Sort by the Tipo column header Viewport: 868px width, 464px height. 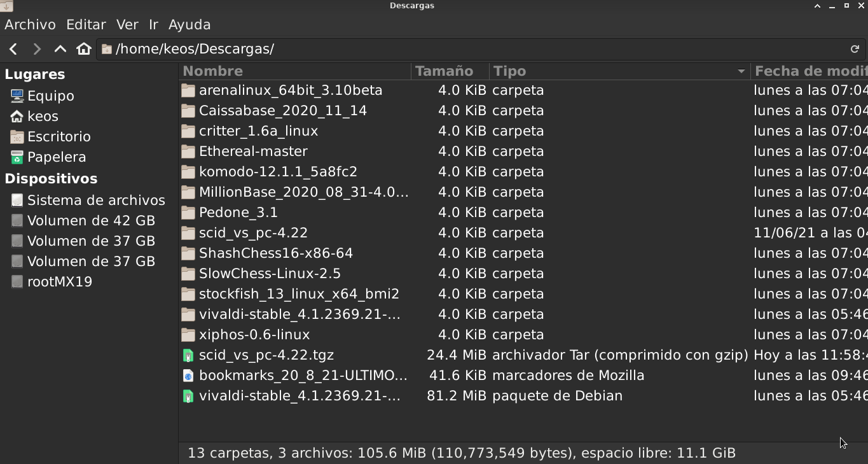[x=620, y=71]
